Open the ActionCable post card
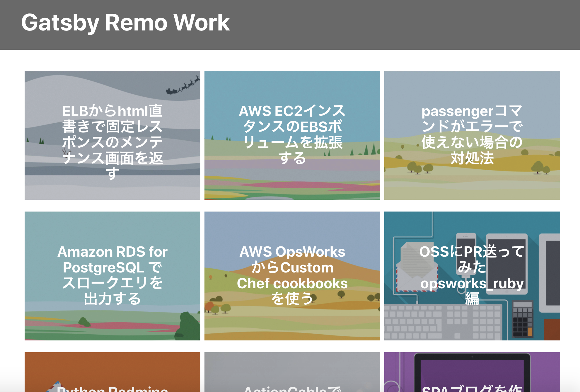This screenshot has width=580, height=392. tap(292, 372)
